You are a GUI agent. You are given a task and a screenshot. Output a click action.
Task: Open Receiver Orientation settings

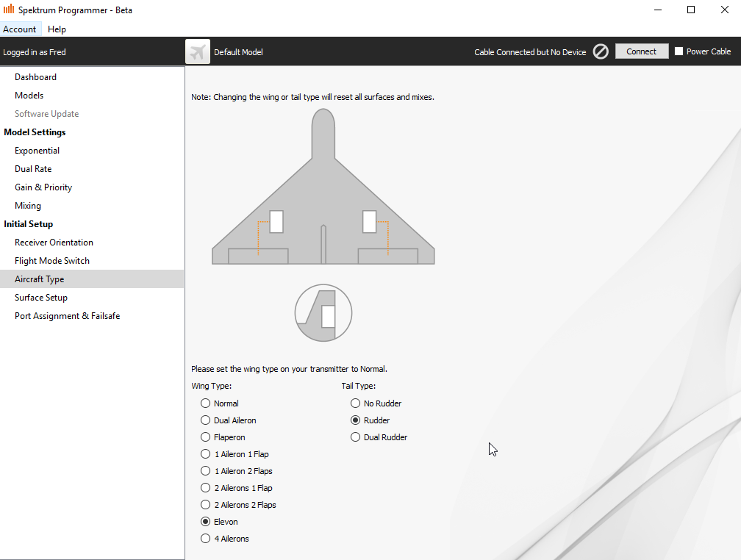coord(54,243)
